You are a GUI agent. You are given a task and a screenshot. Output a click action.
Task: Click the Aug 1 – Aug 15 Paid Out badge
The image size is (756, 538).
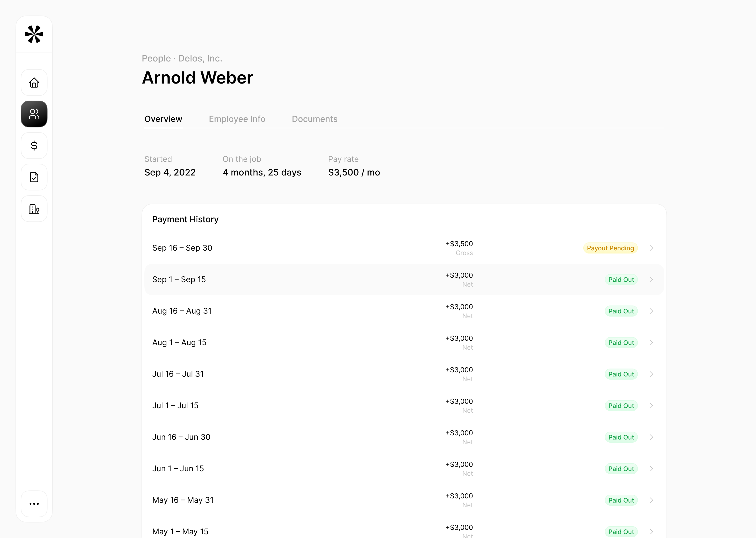pyautogui.click(x=621, y=342)
